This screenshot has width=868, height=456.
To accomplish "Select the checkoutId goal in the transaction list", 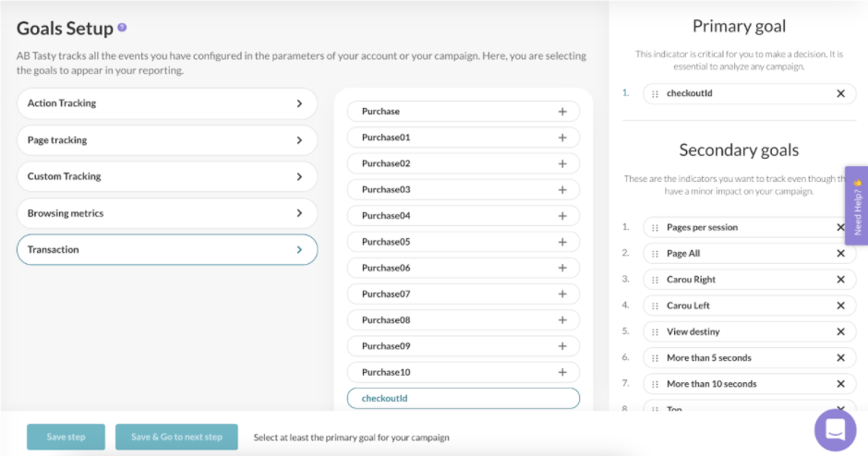I will click(464, 399).
